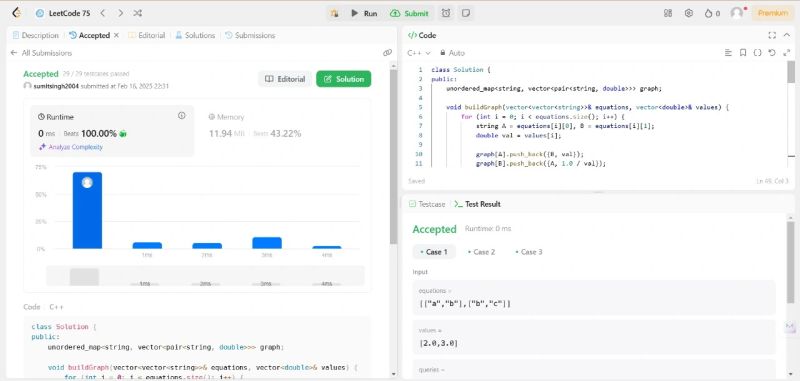Open the Auto setting in the editor toolbar
The height and width of the screenshot is (381, 800).
[x=452, y=53]
